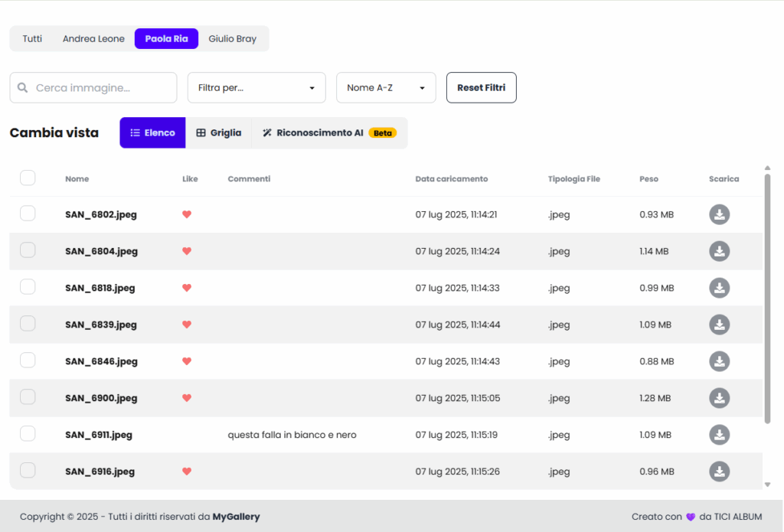
Task: Toggle the heart on SAN_6916.jpeg
Action: (187, 472)
